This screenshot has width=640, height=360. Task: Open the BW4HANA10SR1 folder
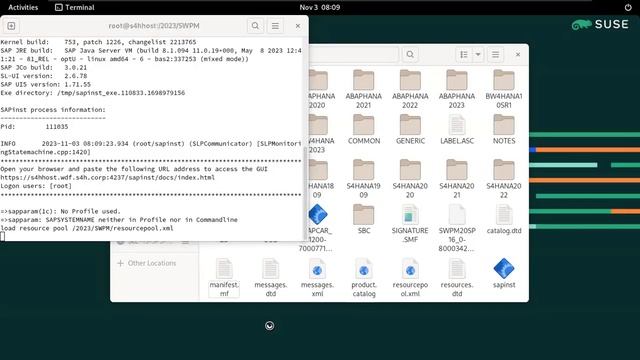click(x=504, y=89)
